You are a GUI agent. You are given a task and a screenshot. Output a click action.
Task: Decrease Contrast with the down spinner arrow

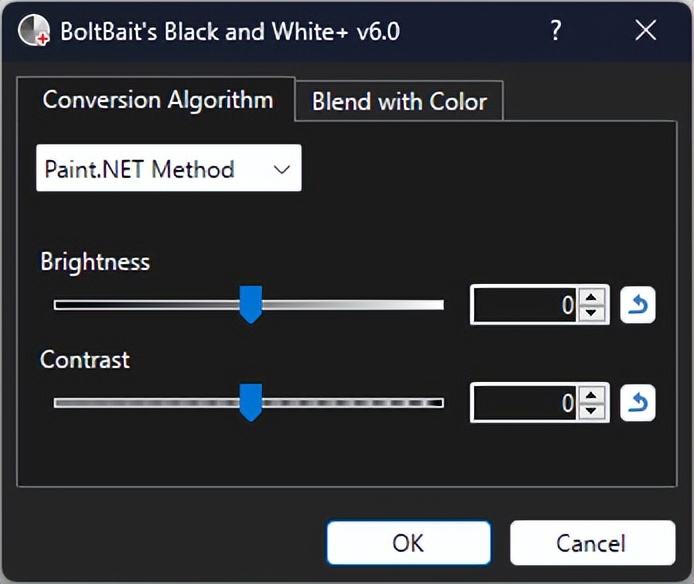coord(593,411)
